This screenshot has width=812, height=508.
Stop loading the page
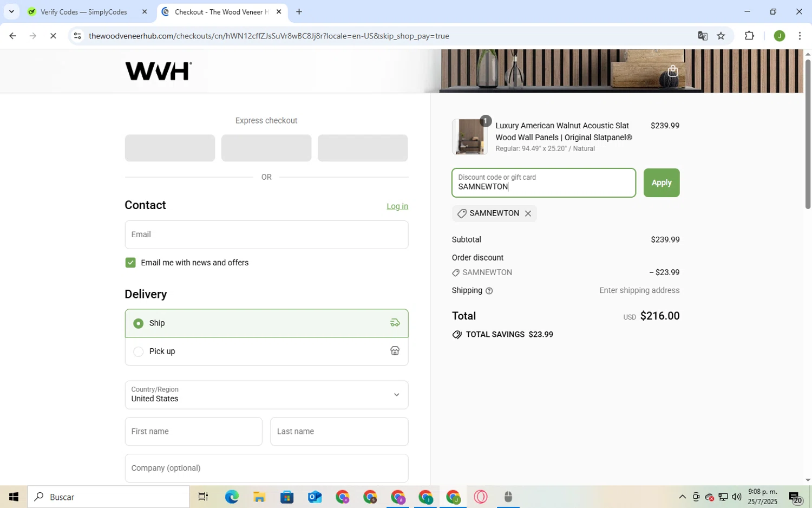point(53,36)
